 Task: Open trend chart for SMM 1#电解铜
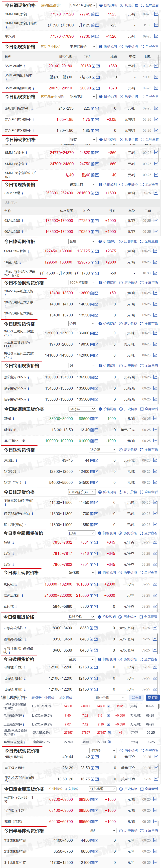coord(156,14)
